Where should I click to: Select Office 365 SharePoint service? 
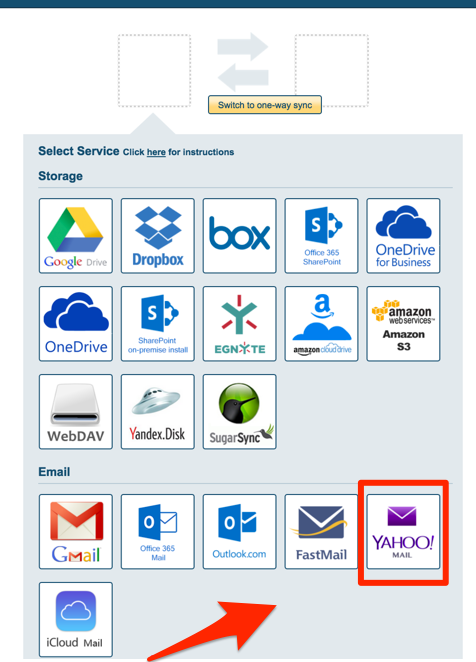click(x=321, y=236)
